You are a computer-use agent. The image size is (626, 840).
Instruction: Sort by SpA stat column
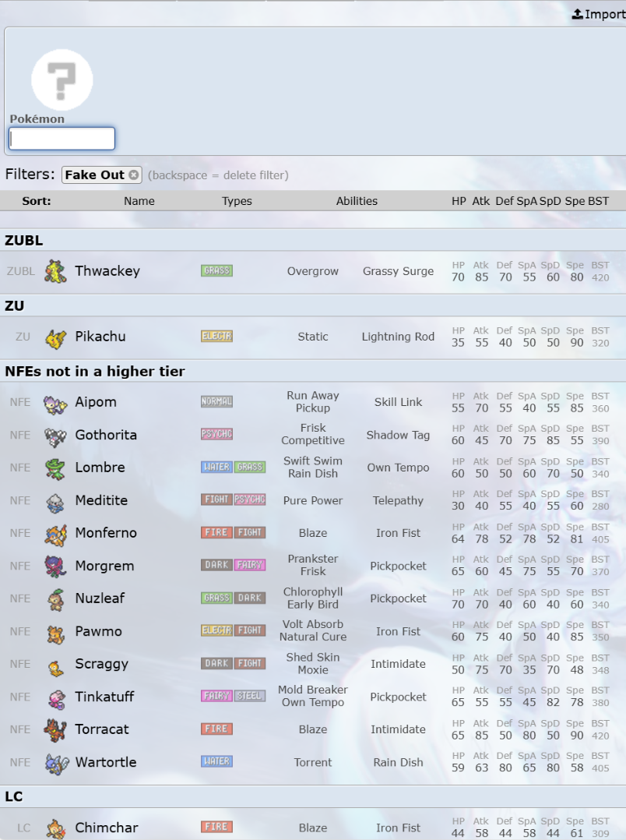click(x=527, y=201)
